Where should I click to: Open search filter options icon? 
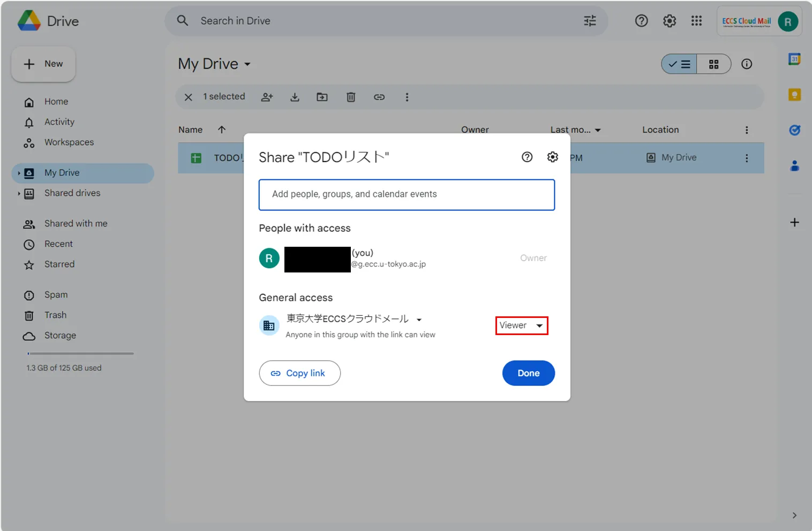(x=590, y=21)
